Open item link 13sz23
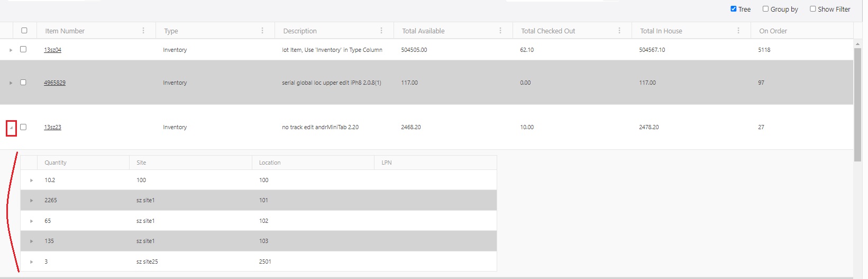This screenshot has width=868, height=279. [52, 127]
